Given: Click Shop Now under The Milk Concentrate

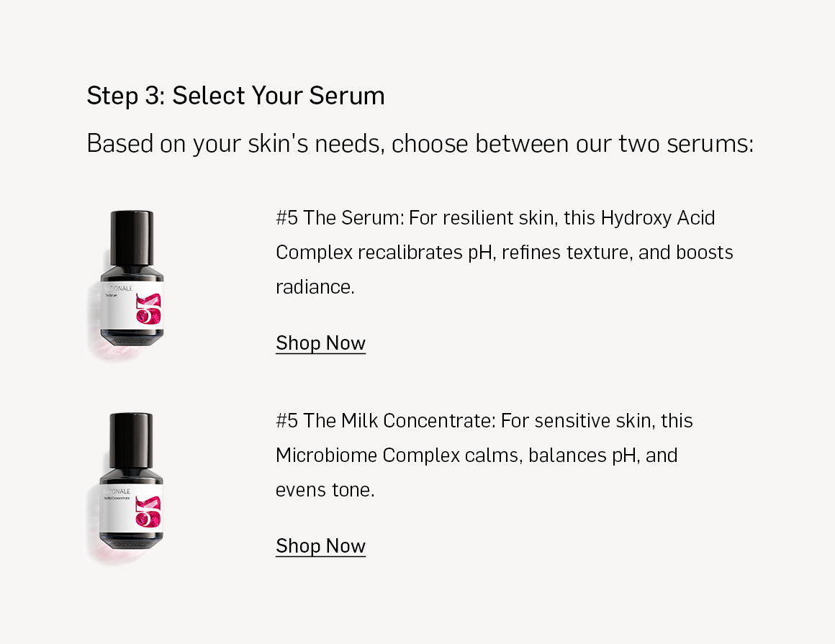Looking at the screenshot, I should click(320, 546).
